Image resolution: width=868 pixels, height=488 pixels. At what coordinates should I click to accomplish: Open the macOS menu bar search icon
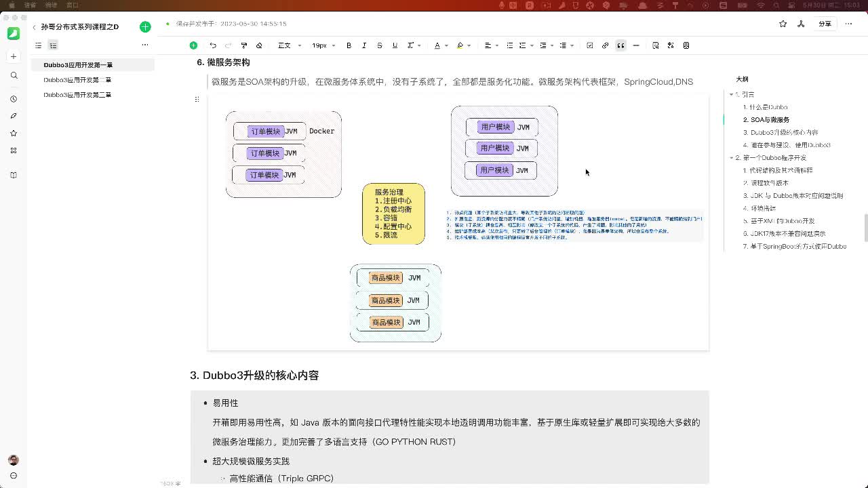click(776, 5)
